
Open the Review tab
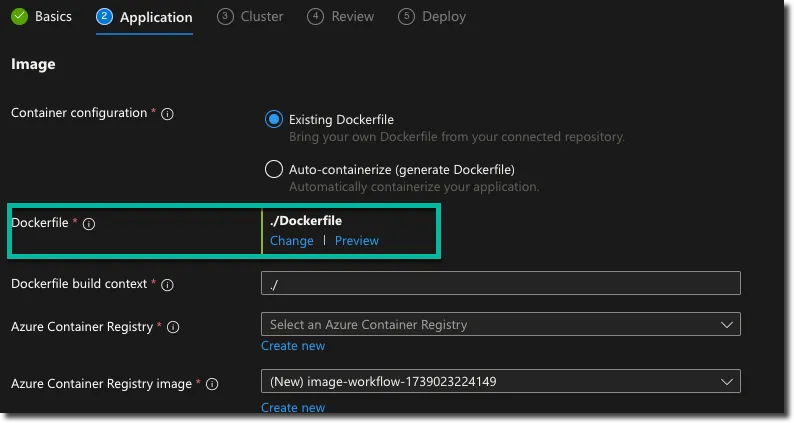[x=352, y=16]
